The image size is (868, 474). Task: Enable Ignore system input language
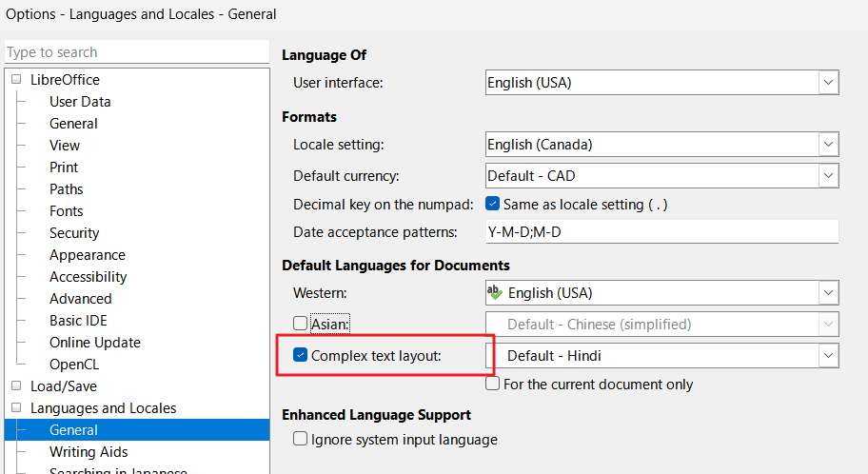(x=300, y=439)
